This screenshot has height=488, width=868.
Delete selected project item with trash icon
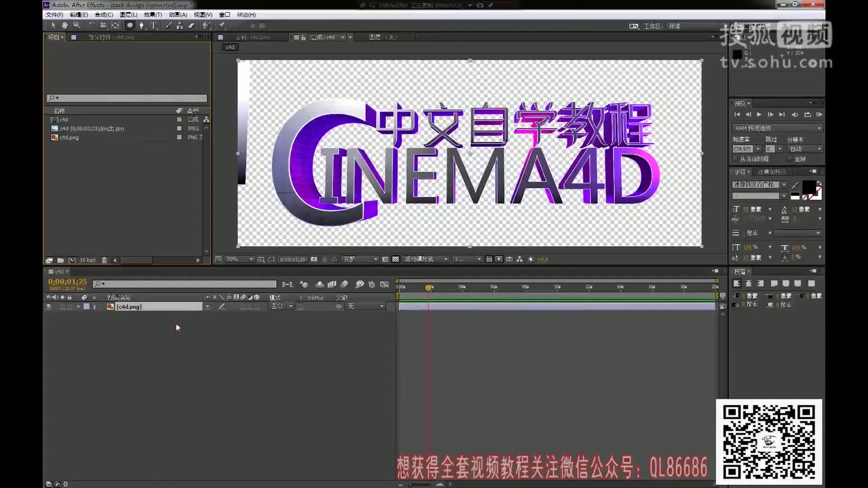(104, 260)
